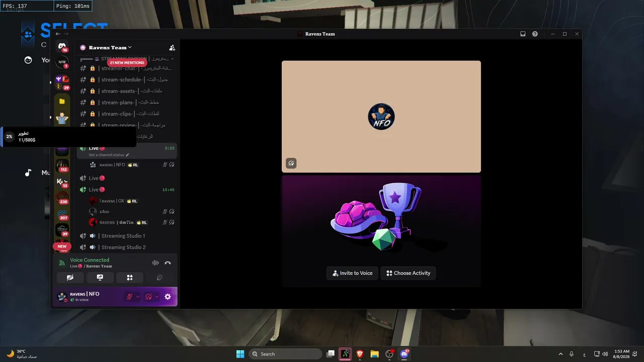Open the yellow folder in server list

(62, 101)
